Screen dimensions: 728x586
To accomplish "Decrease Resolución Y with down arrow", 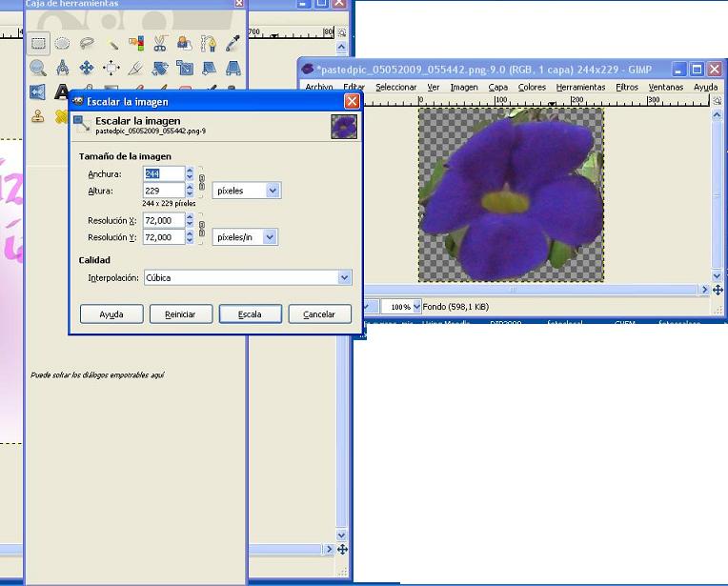I will (x=190, y=240).
